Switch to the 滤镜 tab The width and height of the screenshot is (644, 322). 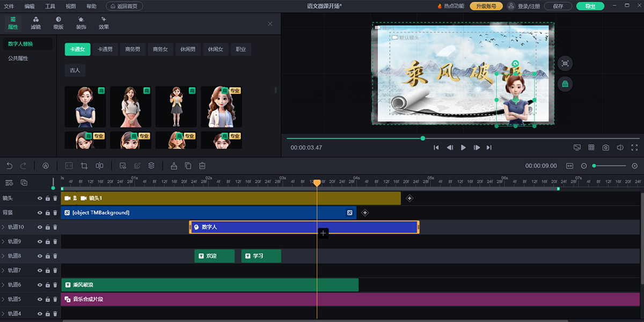coord(35,23)
